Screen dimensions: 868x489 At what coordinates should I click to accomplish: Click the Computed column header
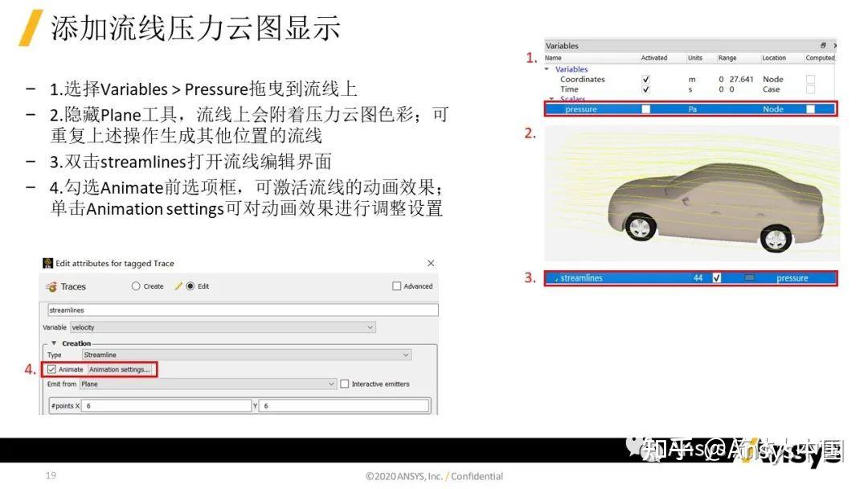(x=820, y=58)
